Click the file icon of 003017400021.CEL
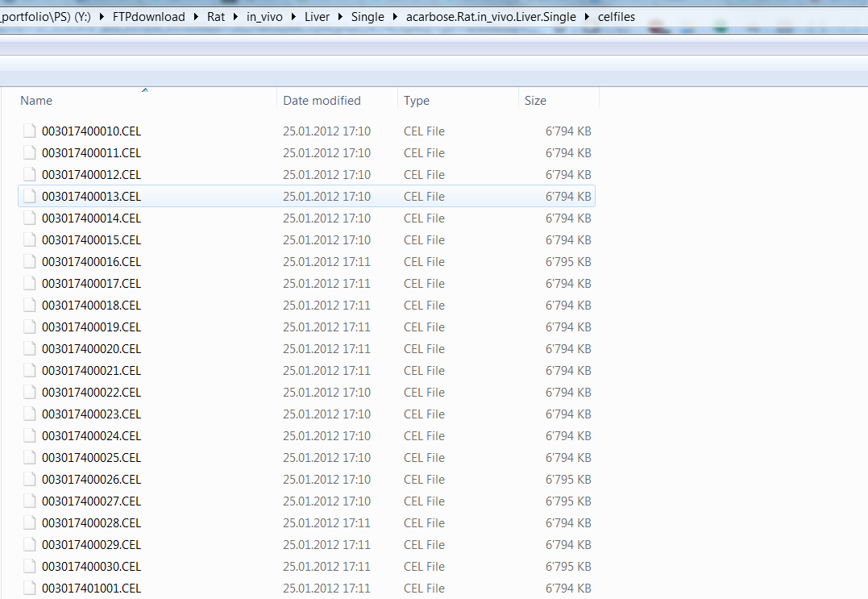The height and width of the screenshot is (599, 868). [x=29, y=370]
